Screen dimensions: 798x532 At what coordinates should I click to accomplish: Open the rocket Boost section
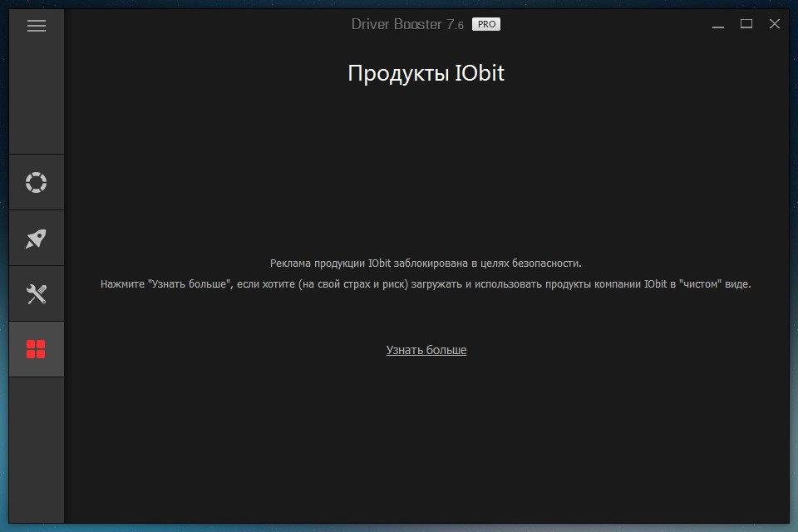[36, 239]
